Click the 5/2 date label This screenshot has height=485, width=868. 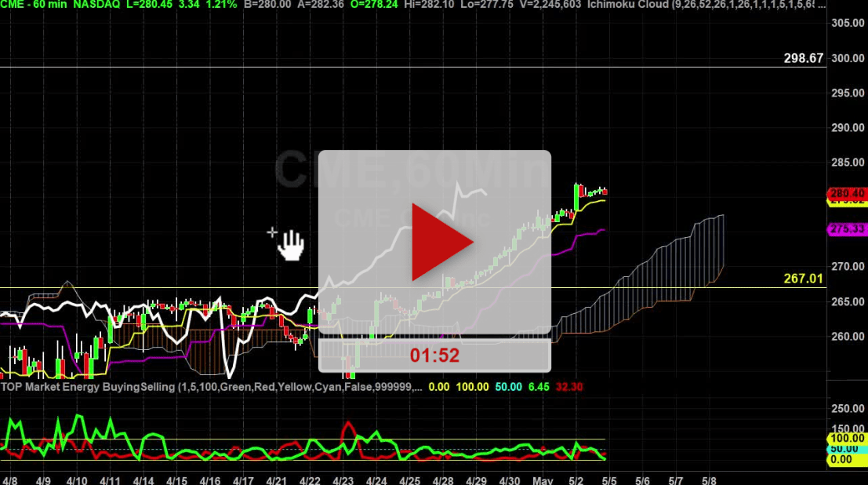click(576, 480)
